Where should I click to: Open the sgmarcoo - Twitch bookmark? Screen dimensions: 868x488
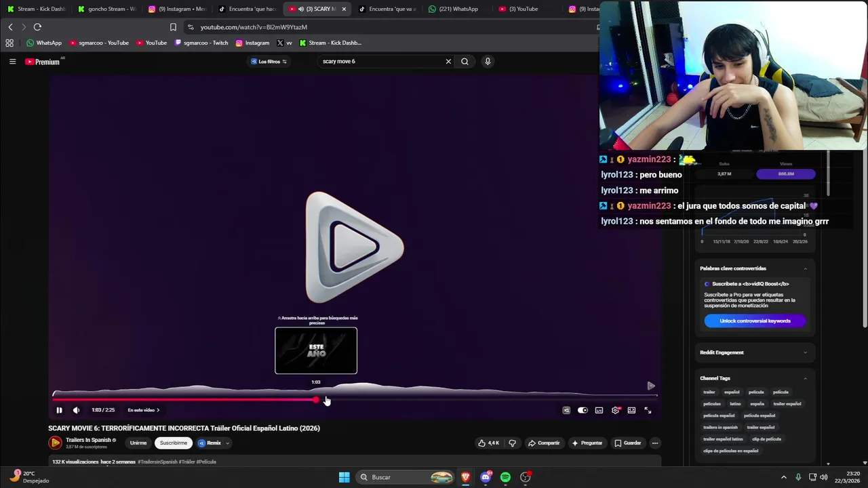pos(201,43)
